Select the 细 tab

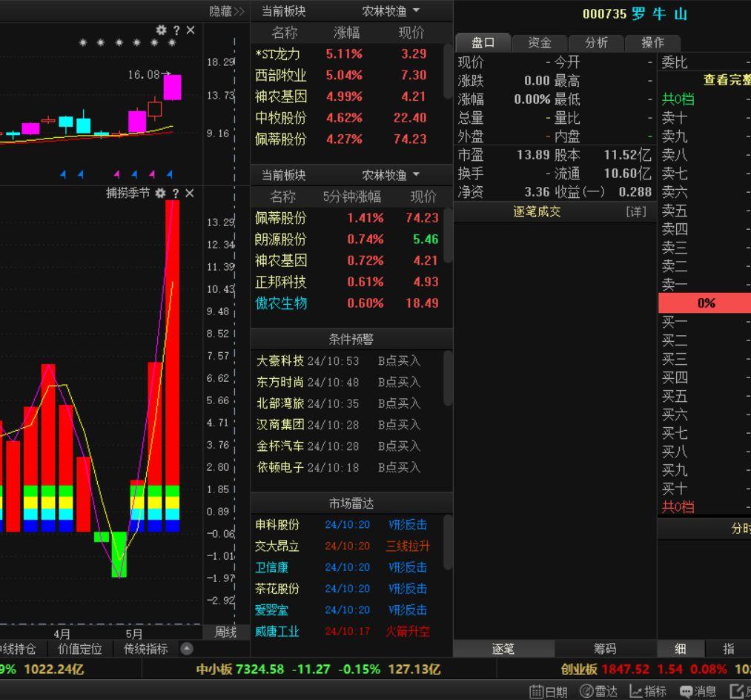(681, 649)
